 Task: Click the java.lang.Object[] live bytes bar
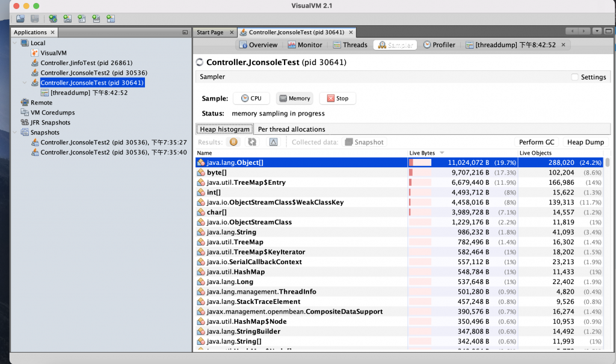click(420, 162)
